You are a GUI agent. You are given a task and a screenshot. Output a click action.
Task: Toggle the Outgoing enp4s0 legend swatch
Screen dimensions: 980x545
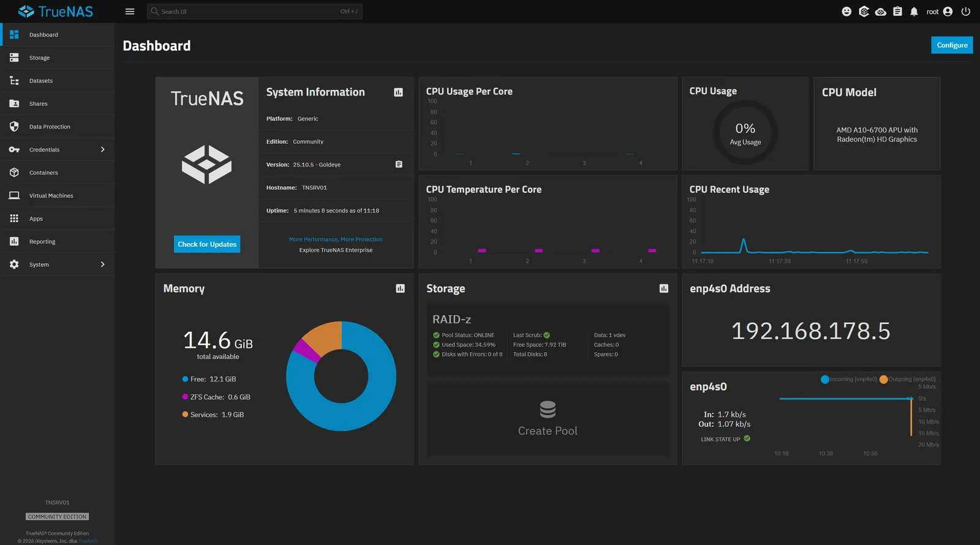coord(884,380)
